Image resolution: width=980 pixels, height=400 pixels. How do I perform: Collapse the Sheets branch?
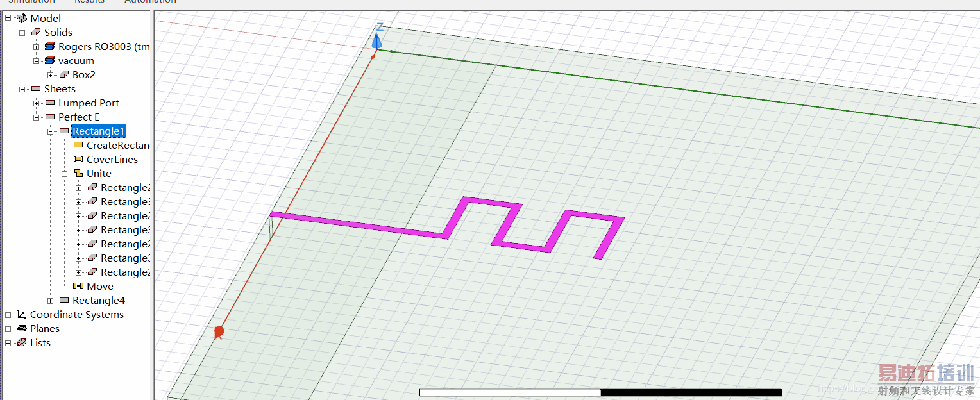[x=22, y=88]
